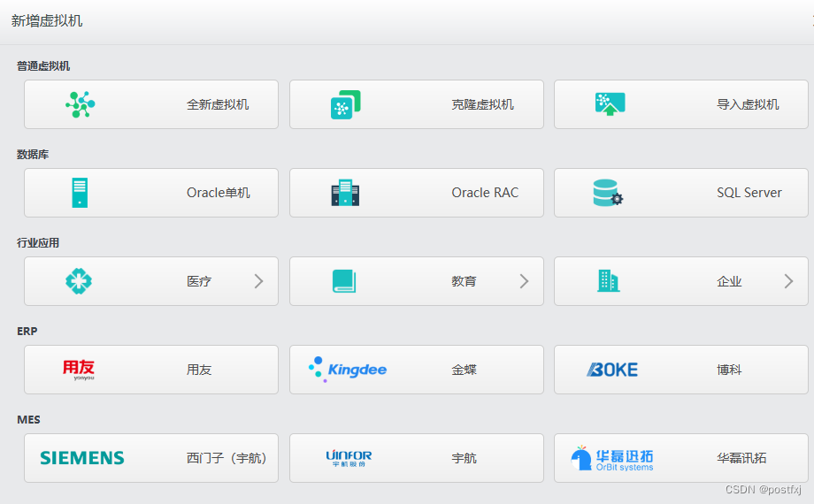The image size is (814, 504).
Task: Select the 金蝶 ERP label
Action: [464, 370]
